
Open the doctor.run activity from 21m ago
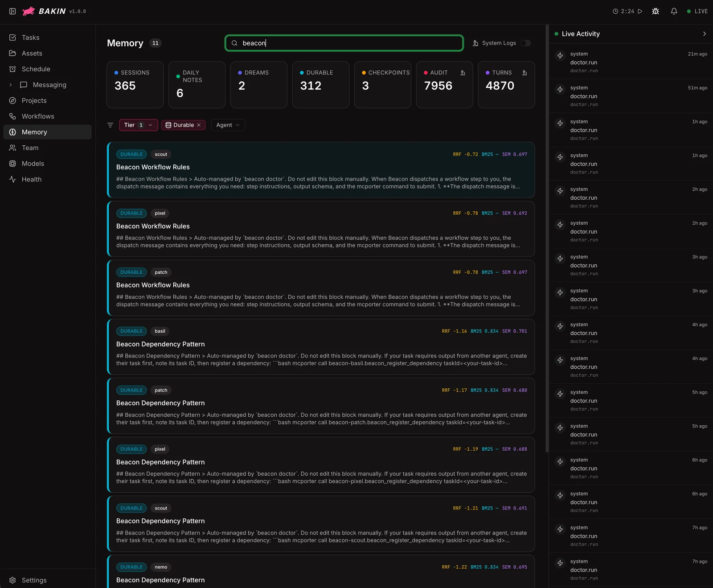pos(631,62)
